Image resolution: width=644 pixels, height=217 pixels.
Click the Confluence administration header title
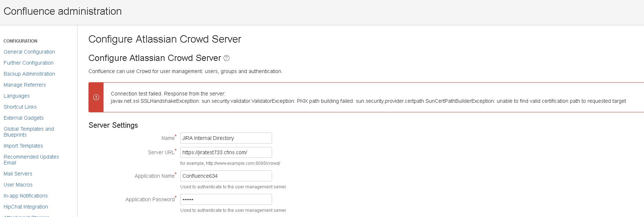(x=62, y=11)
